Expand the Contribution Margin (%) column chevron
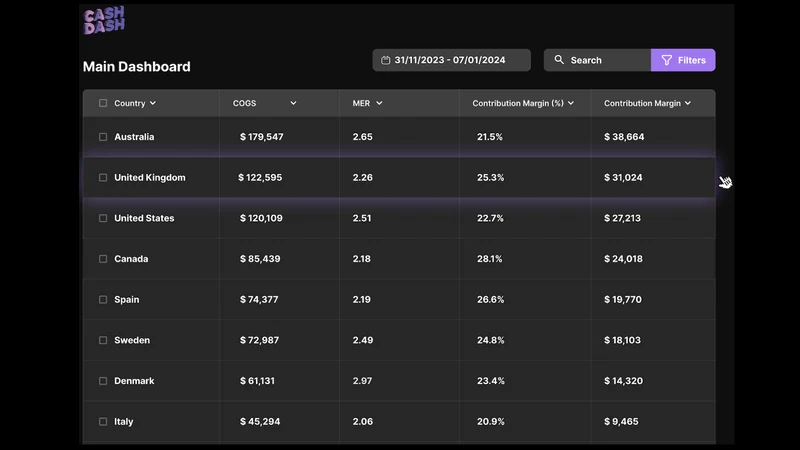Viewport: 800px width, 450px height. (571, 103)
